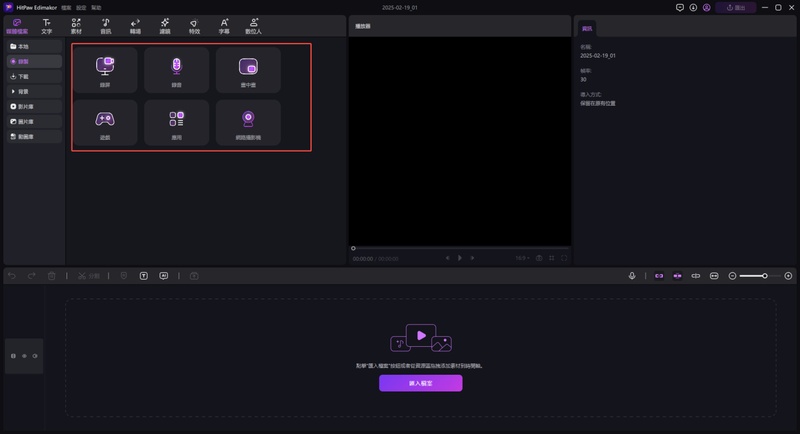
Task: Open the download icon in title bar
Action: pos(693,8)
